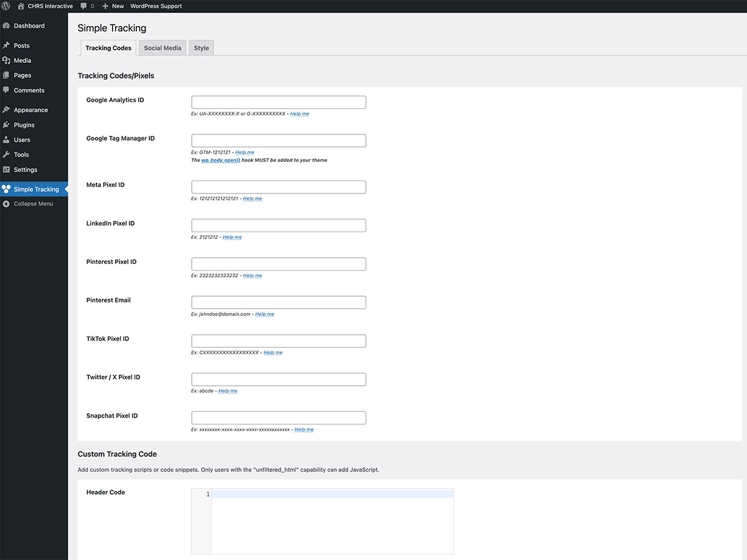Click the Custom Tracking Code heading

(117, 454)
